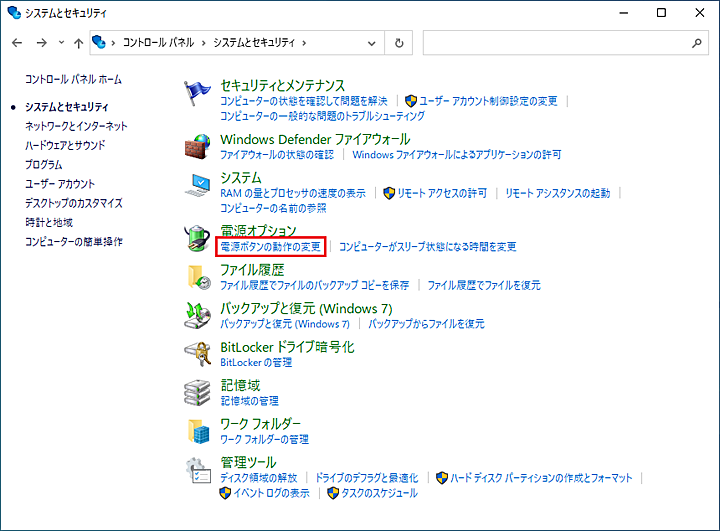Click ドライブのデフラグと最適化

click(x=366, y=478)
